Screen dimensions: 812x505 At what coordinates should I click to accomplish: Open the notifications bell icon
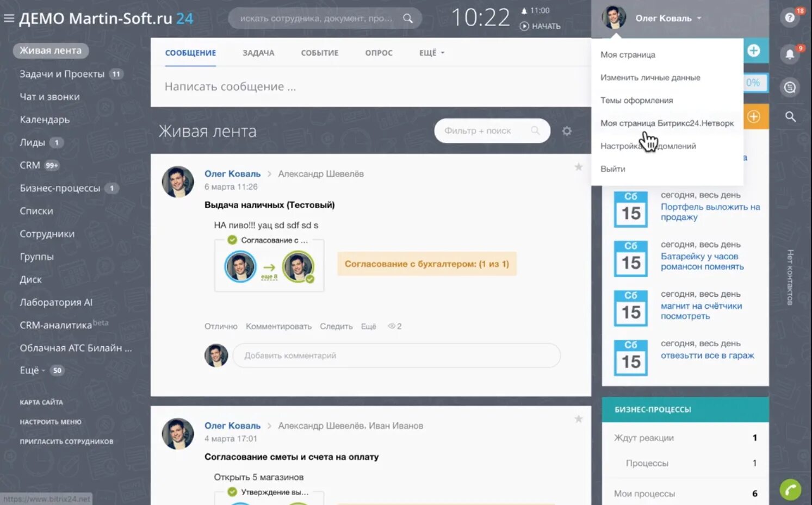pyautogui.click(x=790, y=54)
